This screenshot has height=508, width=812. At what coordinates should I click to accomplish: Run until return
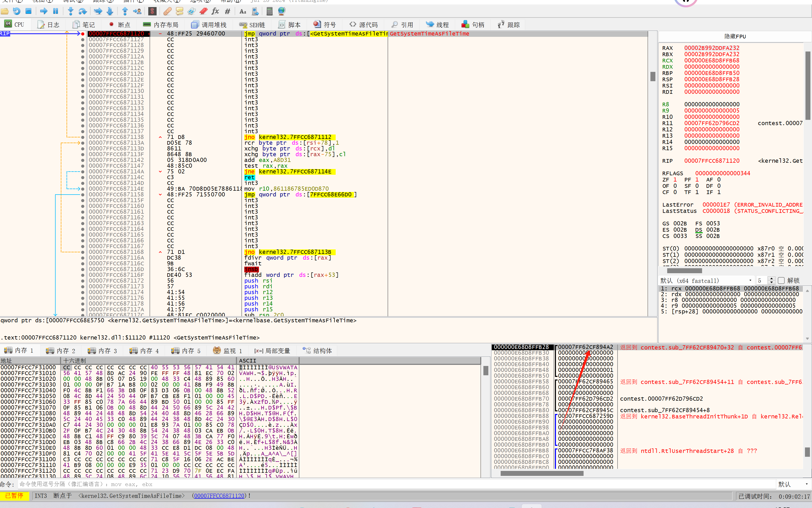pyautogui.click(x=125, y=11)
